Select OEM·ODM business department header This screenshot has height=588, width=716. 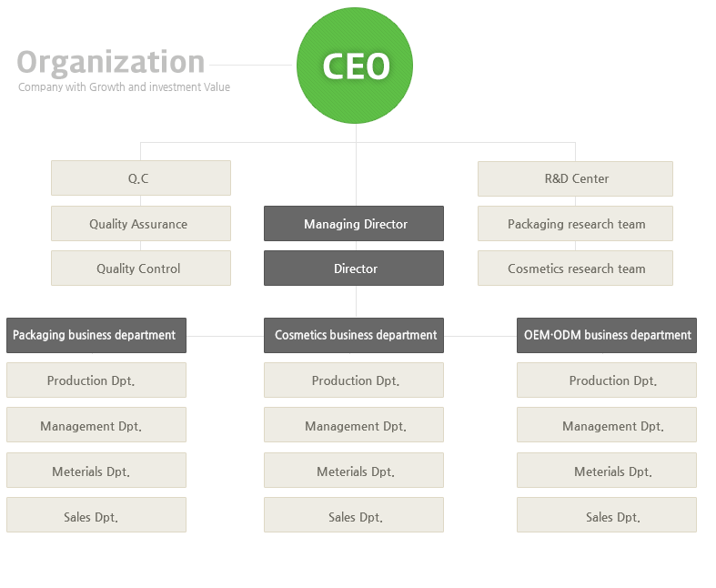(607, 335)
